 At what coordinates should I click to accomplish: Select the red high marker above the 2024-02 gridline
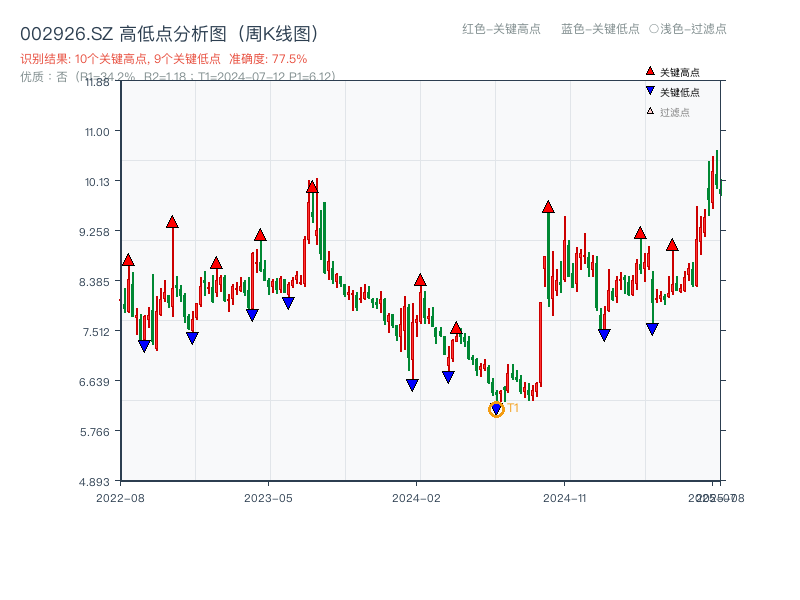[420, 280]
